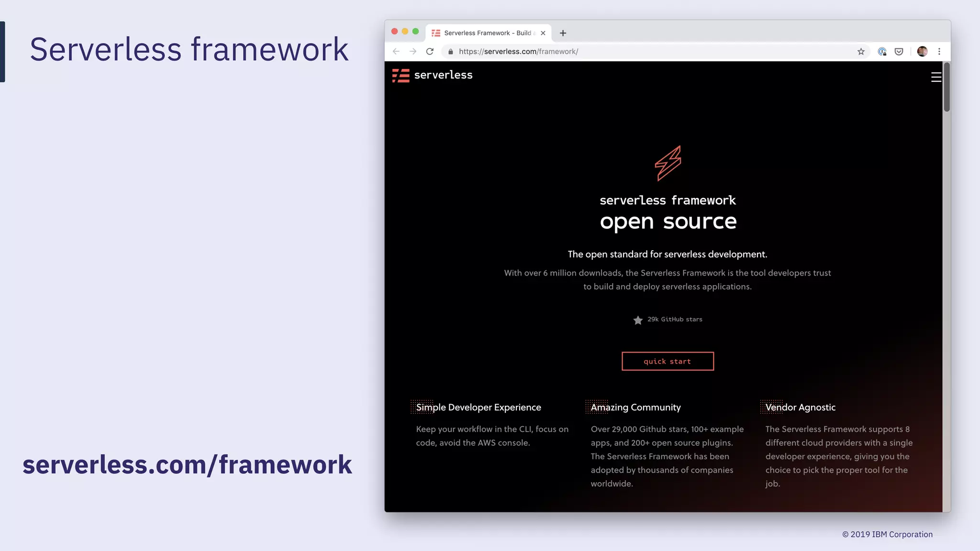Click the 'open source' headline
The image size is (980, 551).
click(x=668, y=221)
